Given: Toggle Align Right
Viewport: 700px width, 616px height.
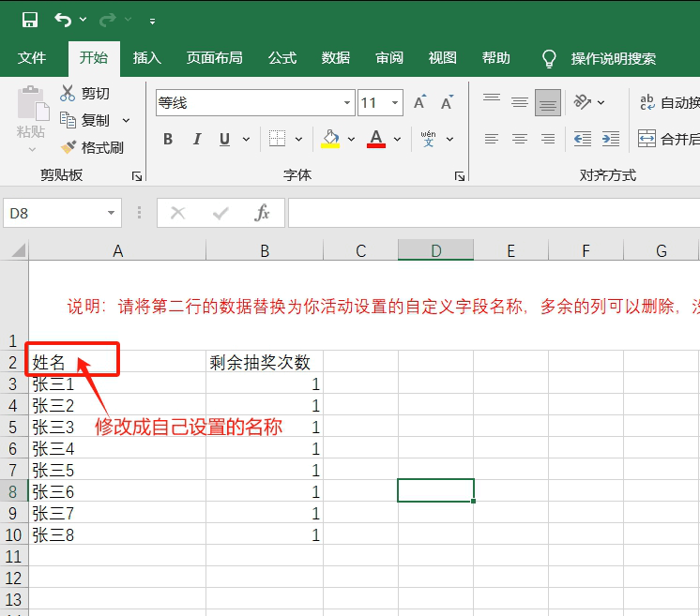Looking at the screenshot, I should 548,139.
